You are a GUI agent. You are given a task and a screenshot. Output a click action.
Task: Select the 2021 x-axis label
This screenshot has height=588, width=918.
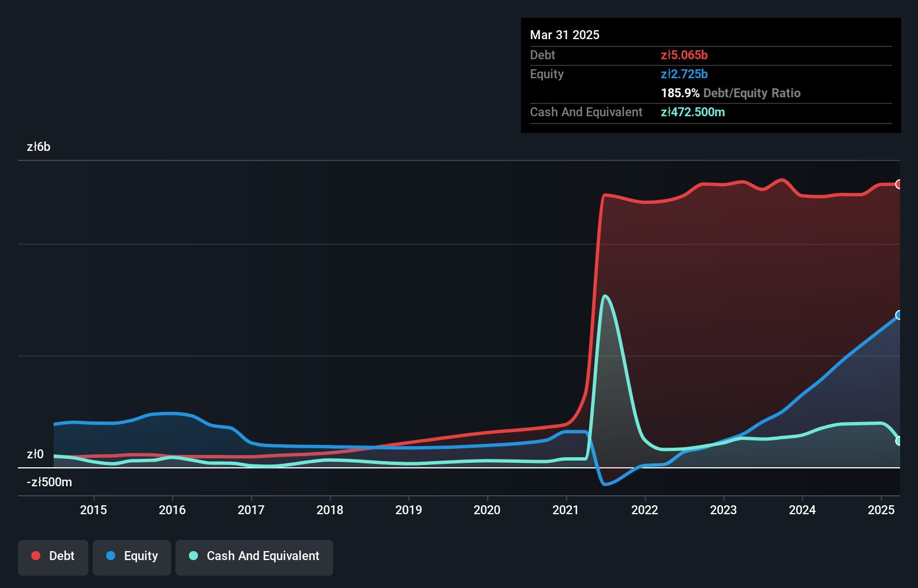click(566, 510)
